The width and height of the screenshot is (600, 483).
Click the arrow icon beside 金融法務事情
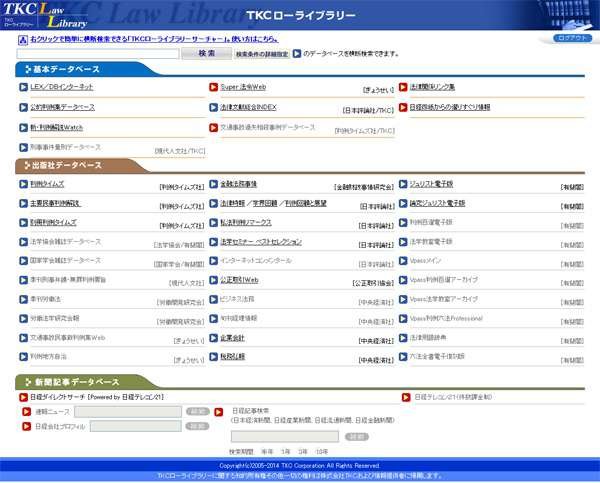pyautogui.click(x=214, y=184)
